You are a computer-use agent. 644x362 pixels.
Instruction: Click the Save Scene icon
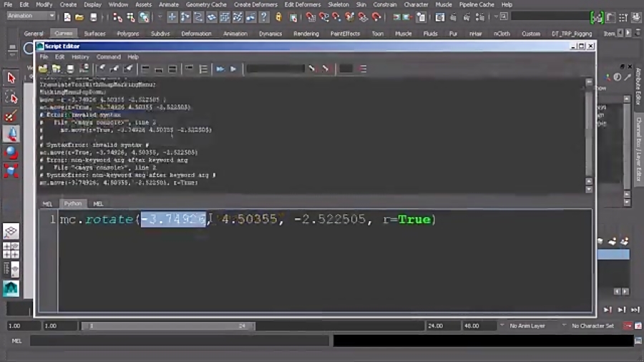[93, 17]
